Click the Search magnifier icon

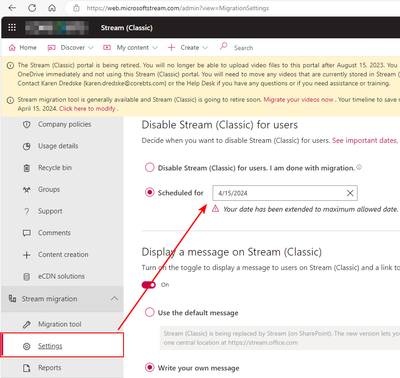223,46
